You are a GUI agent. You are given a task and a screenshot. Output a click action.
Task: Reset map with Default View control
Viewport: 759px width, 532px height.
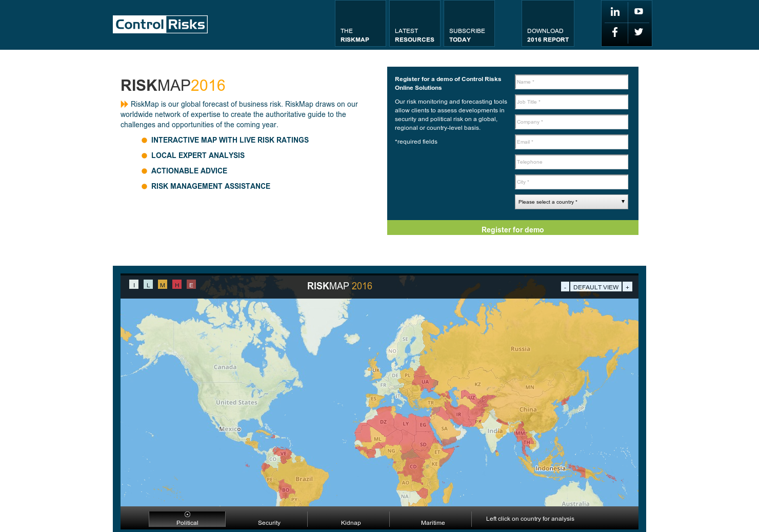pos(595,286)
